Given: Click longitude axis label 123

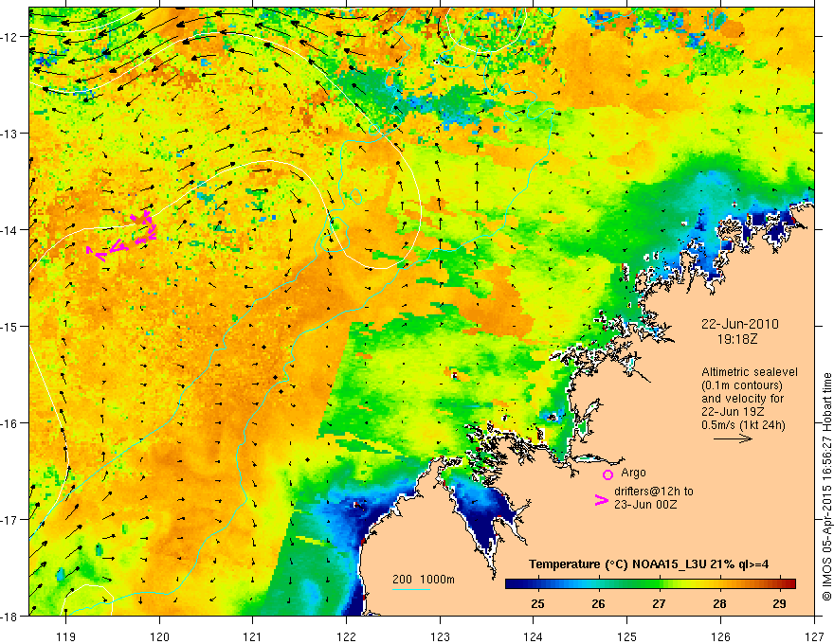Looking at the screenshot, I should pyautogui.click(x=440, y=636).
